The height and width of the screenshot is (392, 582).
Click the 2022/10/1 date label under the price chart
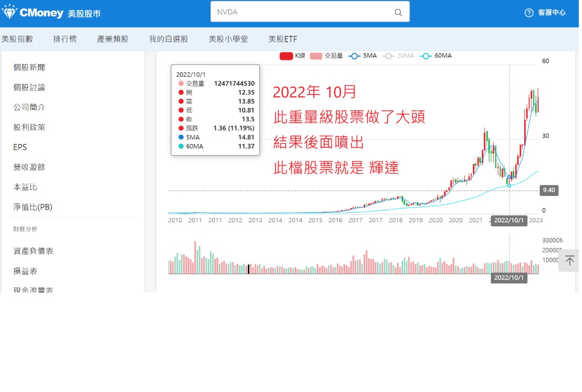click(509, 220)
